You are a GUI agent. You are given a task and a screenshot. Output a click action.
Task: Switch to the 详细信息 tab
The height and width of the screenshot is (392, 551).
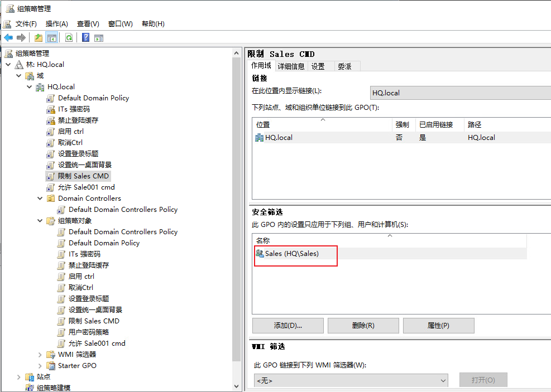(x=291, y=66)
